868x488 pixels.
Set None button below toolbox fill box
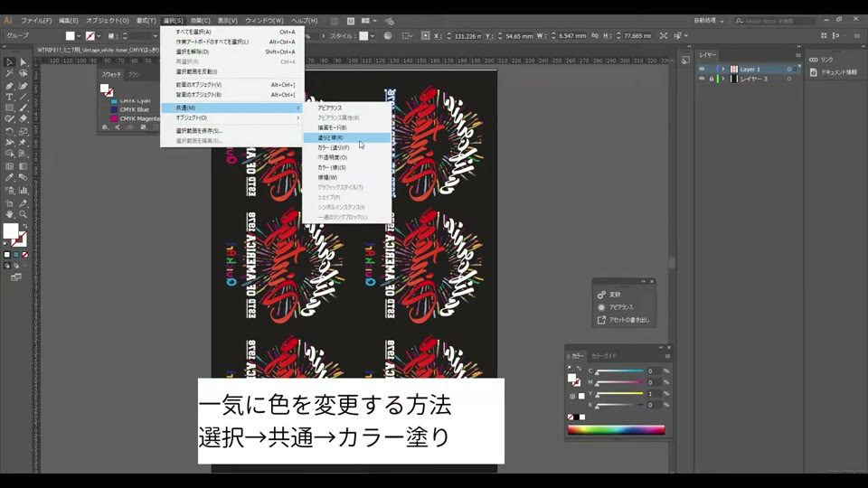point(25,255)
